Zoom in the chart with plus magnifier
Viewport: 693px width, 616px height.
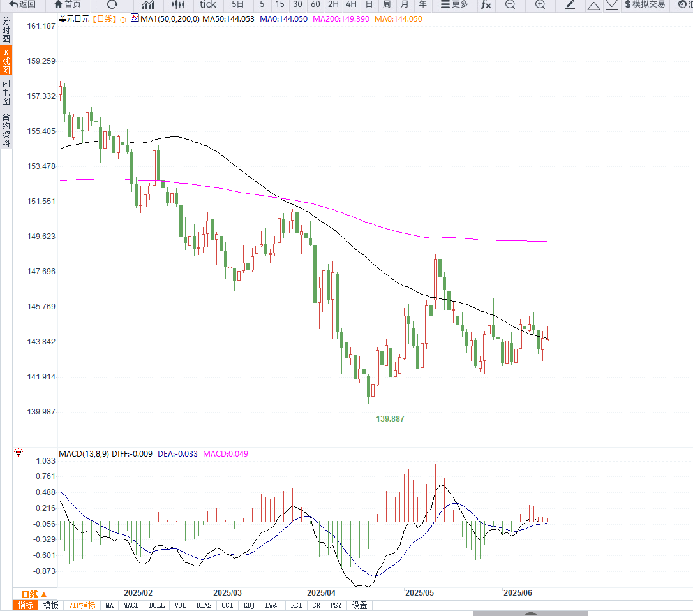click(540, 5)
